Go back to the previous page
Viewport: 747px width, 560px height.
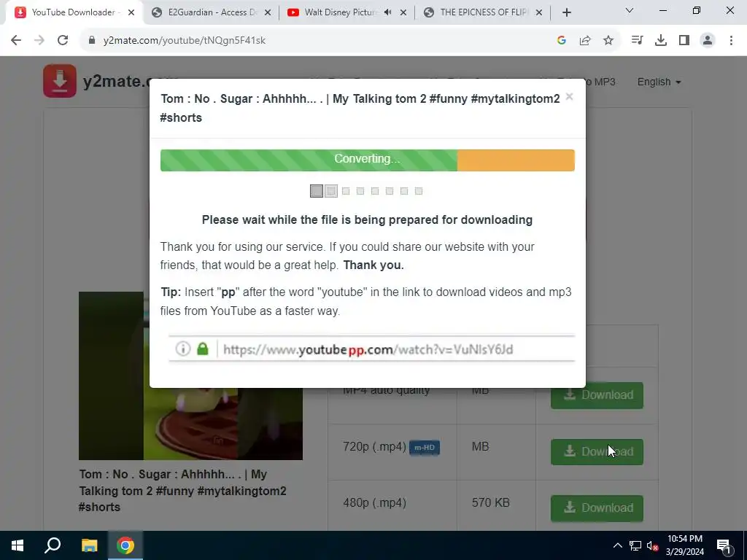[x=16, y=41]
